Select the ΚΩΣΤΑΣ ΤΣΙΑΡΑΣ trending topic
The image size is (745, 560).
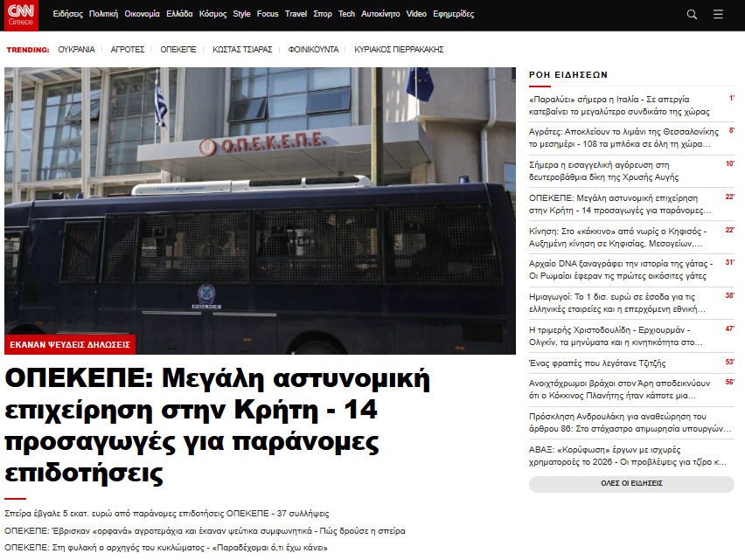[242, 50]
